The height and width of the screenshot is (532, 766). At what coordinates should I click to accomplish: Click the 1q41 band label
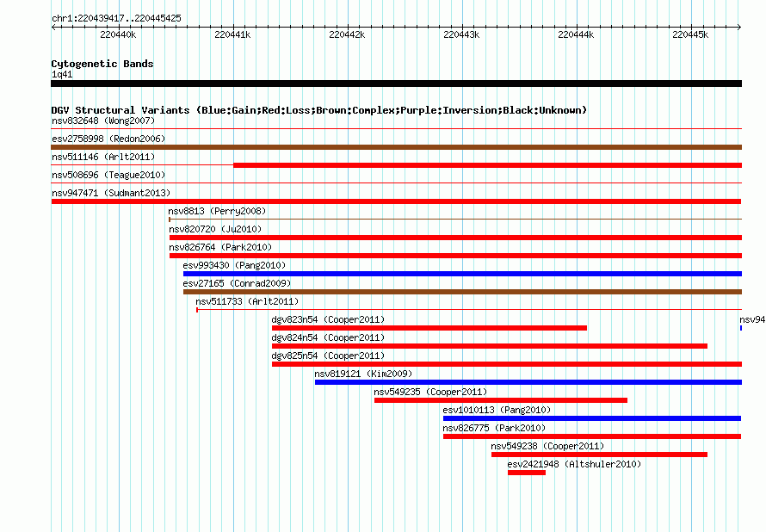(x=62, y=74)
